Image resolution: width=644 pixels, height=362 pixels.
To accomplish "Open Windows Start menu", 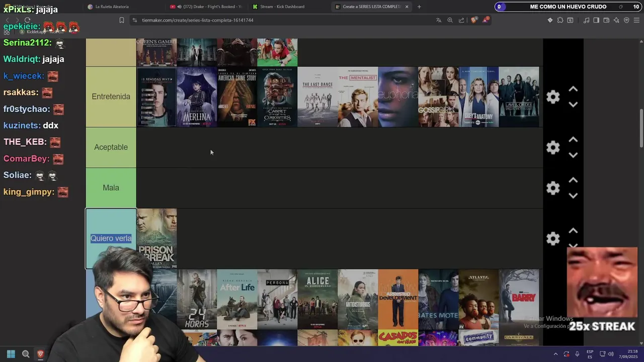I will 11,354.
